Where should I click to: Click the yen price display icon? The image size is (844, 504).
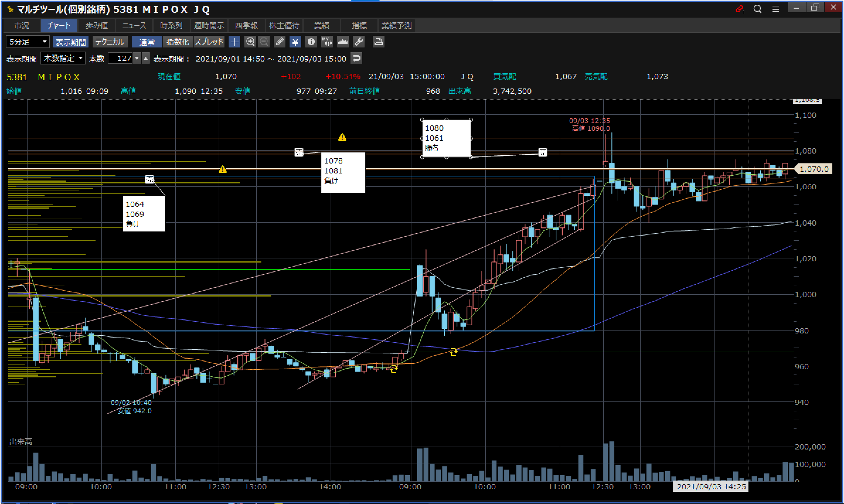[295, 42]
